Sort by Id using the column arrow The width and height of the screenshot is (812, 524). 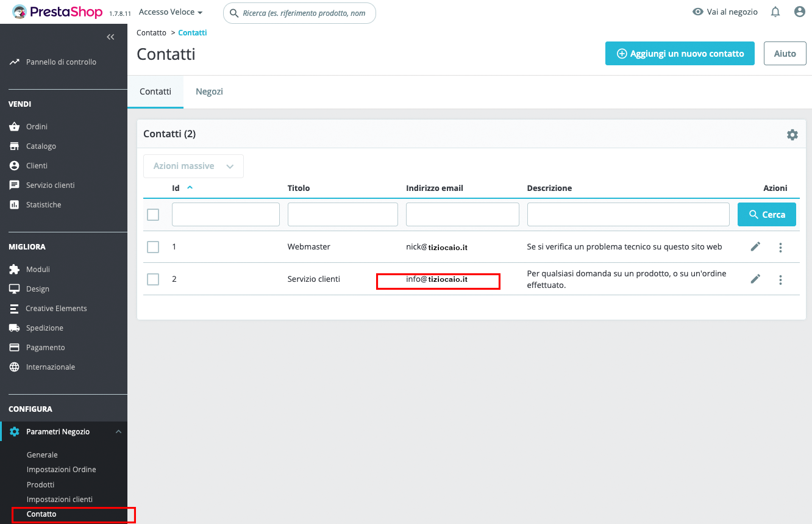(x=190, y=187)
